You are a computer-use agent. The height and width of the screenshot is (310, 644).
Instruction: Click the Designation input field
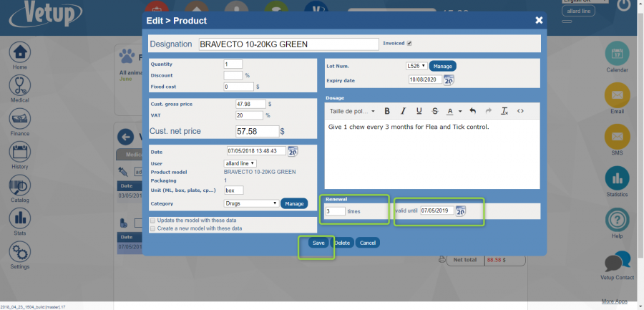click(x=289, y=44)
